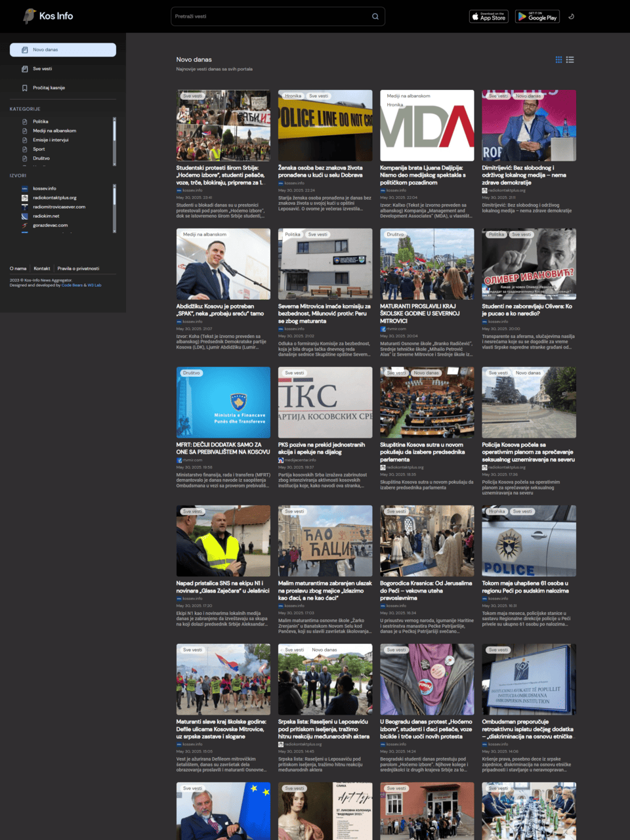Image resolution: width=630 pixels, height=840 pixels.
Task: Click Hronika tag on yellow police tape card
Action: click(x=293, y=96)
